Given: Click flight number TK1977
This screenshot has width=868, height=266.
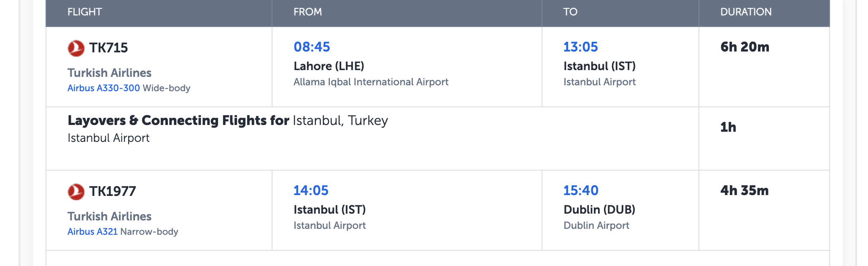Looking at the screenshot, I should [x=112, y=191].
